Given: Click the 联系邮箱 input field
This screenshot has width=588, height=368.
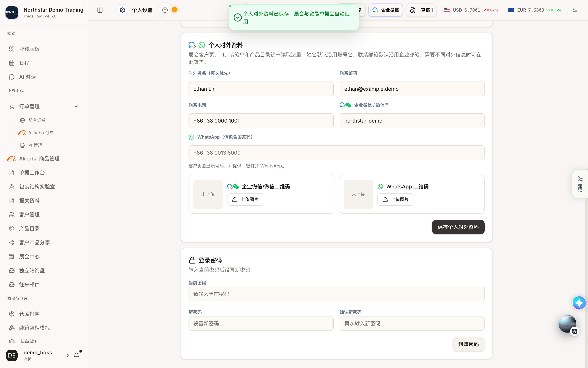Looking at the screenshot, I should (412, 89).
